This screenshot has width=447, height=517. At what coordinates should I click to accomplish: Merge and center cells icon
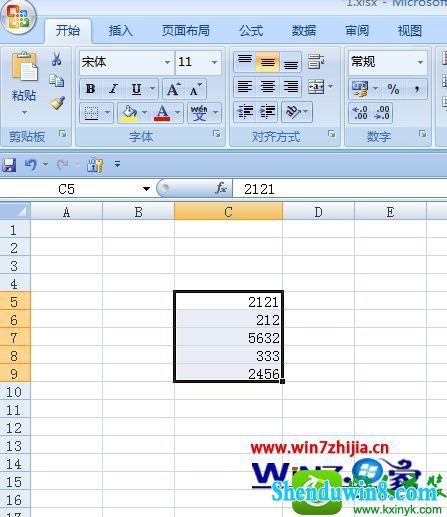(x=316, y=87)
